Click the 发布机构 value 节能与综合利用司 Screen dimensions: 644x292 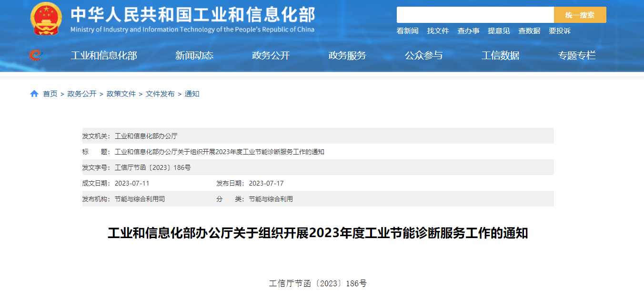click(x=140, y=199)
